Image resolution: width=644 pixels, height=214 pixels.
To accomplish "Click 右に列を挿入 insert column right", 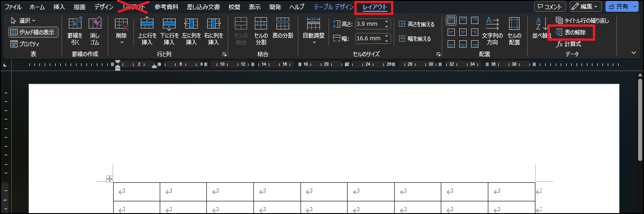I will tap(214, 32).
